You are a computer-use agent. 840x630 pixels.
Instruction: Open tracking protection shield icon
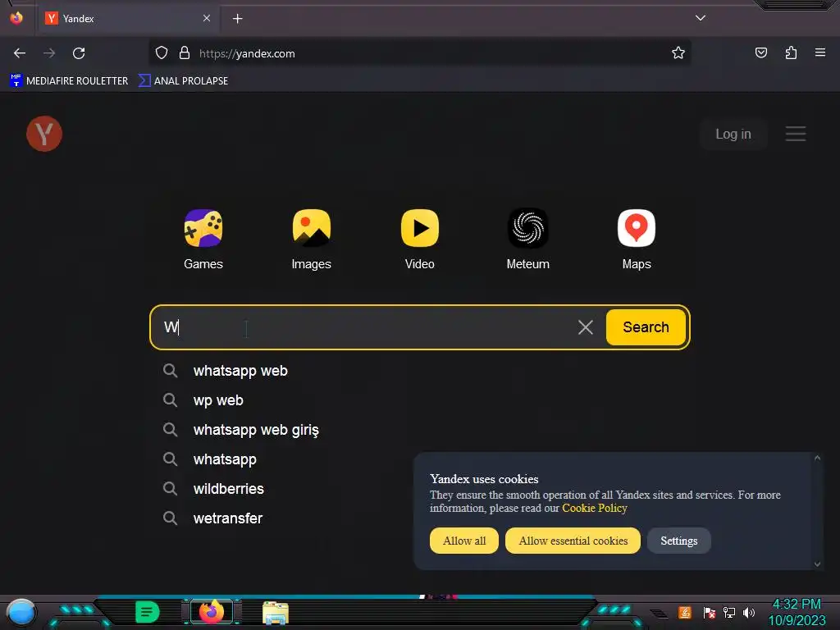pos(162,53)
